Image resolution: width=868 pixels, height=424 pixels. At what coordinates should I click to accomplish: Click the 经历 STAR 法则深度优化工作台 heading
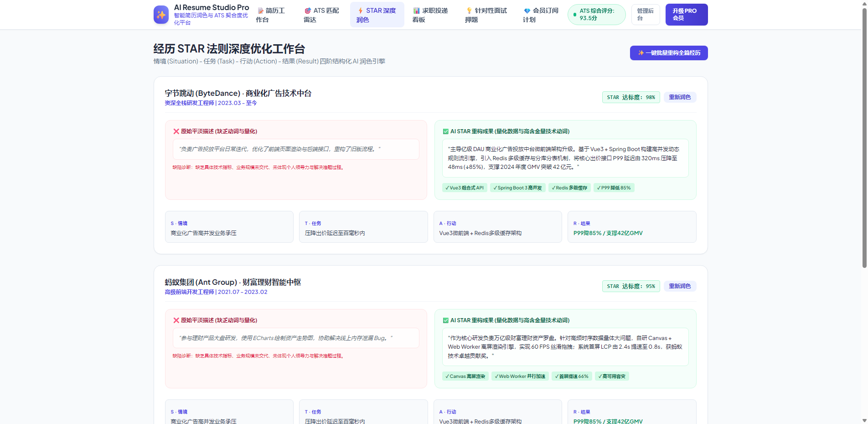point(229,49)
